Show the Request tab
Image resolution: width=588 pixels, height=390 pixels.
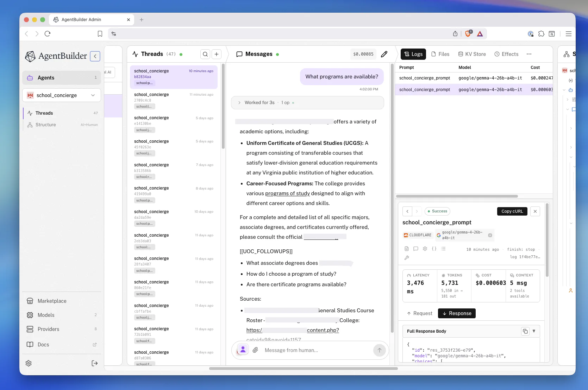coord(420,313)
